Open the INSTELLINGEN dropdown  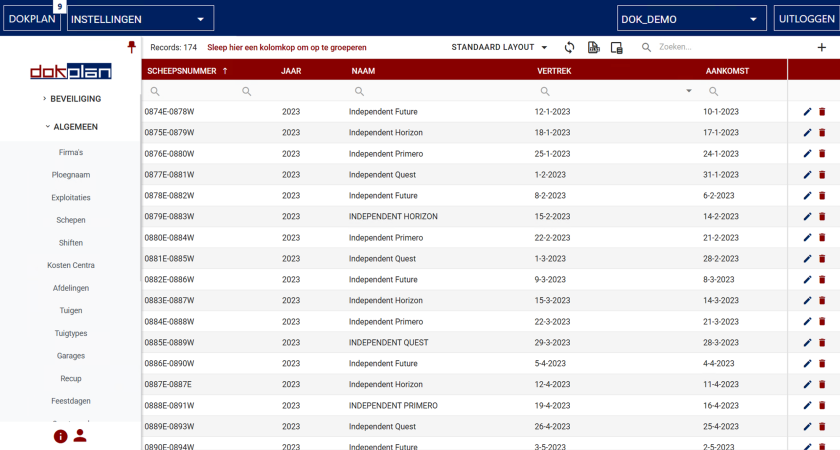141,19
